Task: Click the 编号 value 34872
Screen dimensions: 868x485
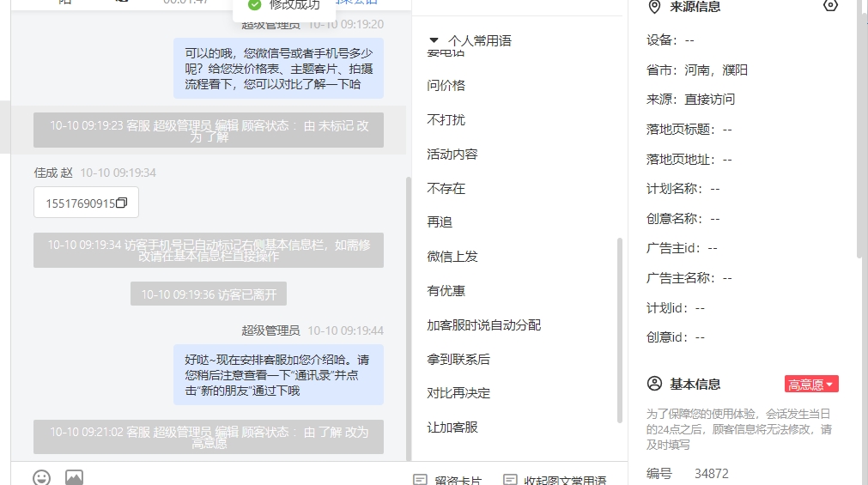Action: (712, 473)
